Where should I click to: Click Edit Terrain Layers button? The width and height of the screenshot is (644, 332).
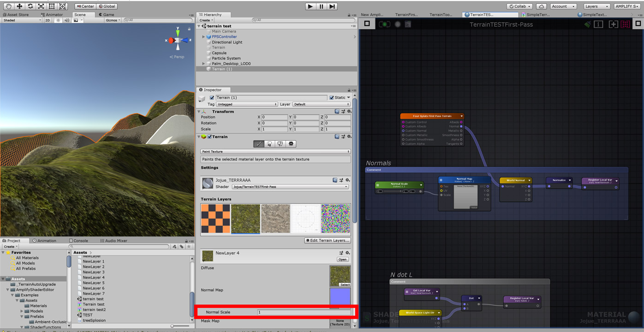pos(328,241)
